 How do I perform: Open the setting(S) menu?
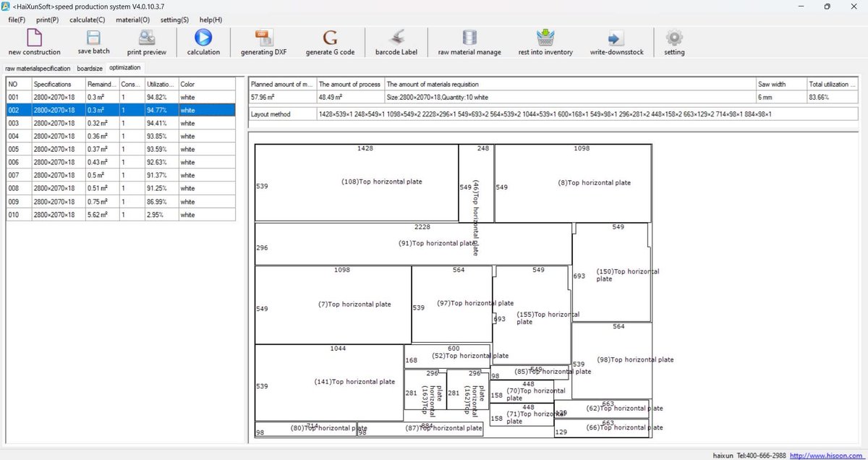click(x=174, y=20)
